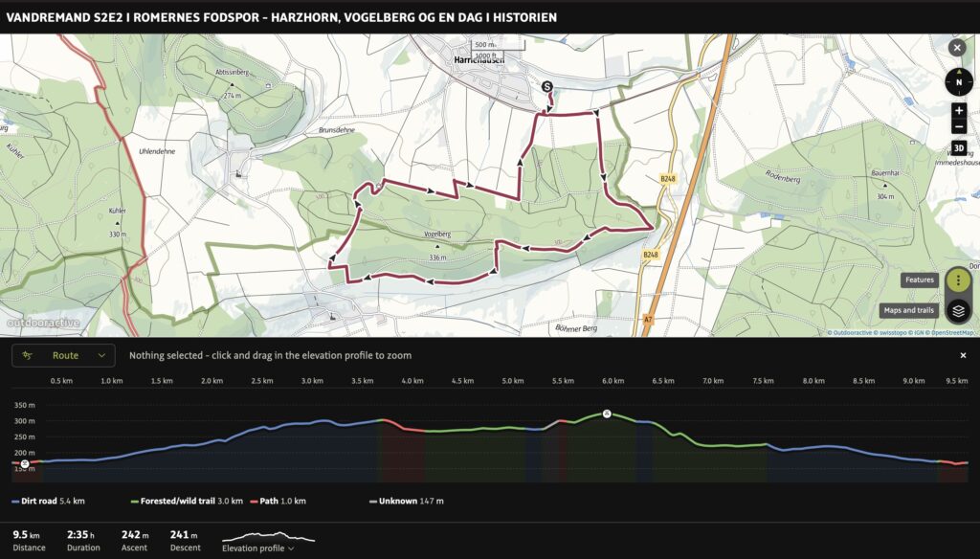Click the Dirt road legend entry
Viewport: 980px width, 559px height.
(48, 501)
